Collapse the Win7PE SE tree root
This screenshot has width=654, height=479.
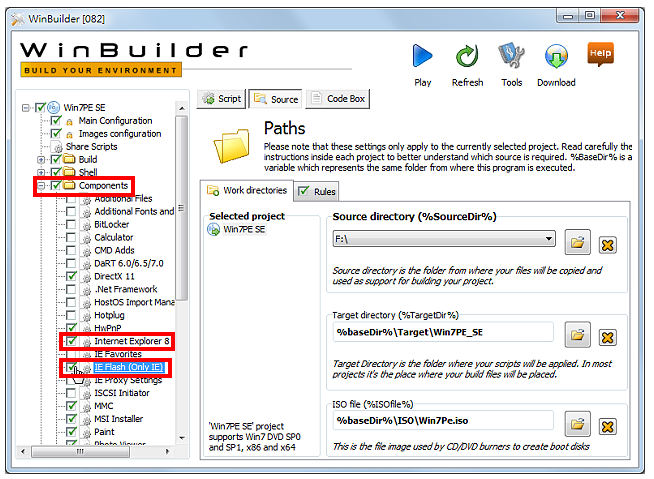pyautogui.click(x=25, y=108)
